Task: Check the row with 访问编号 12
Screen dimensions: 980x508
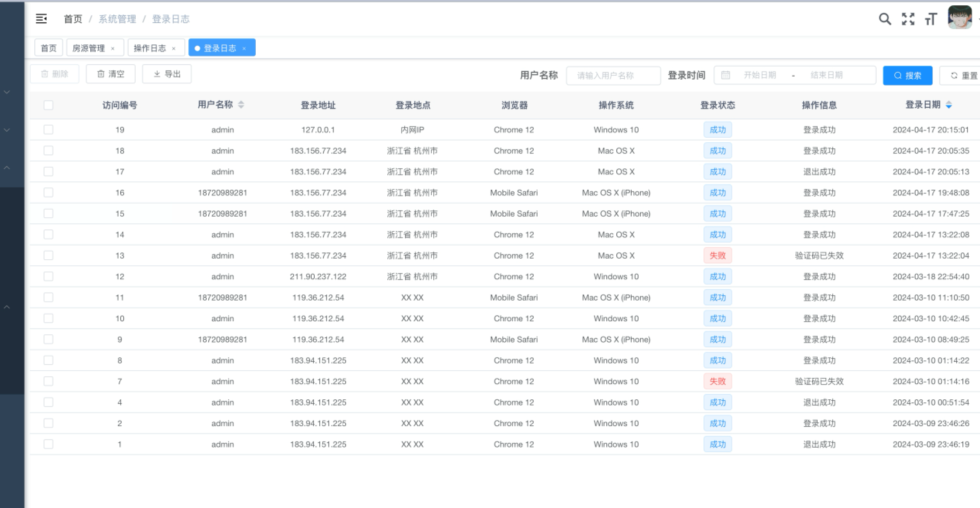Action: point(48,276)
